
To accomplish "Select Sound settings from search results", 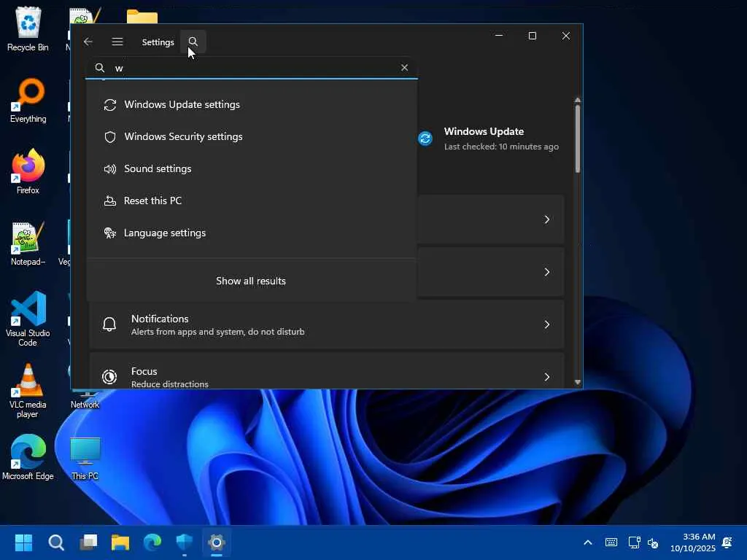I will click(x=252, y=168).
